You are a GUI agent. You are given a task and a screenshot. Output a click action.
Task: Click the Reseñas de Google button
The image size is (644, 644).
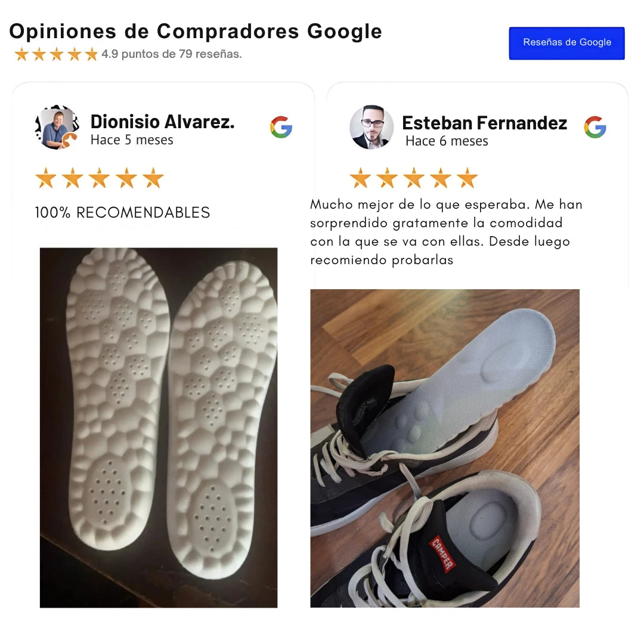[566, 43]
